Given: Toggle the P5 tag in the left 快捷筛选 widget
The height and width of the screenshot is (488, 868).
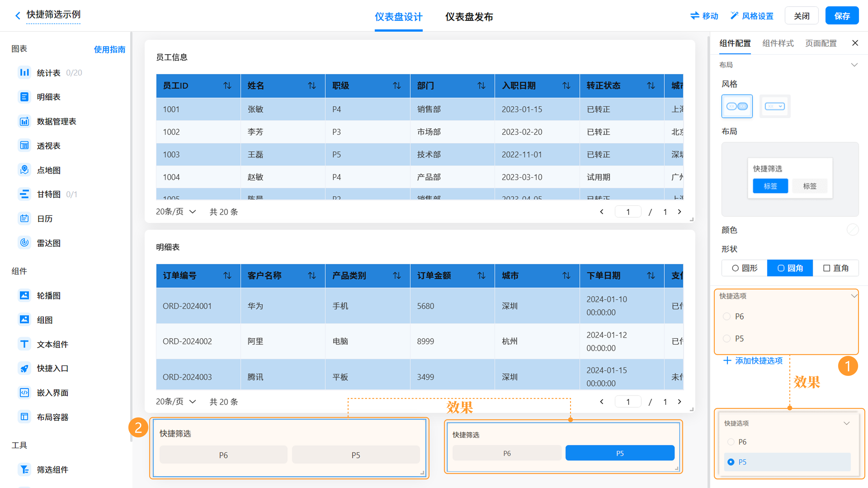Looking at the screenshot, I should coord(356,455).
